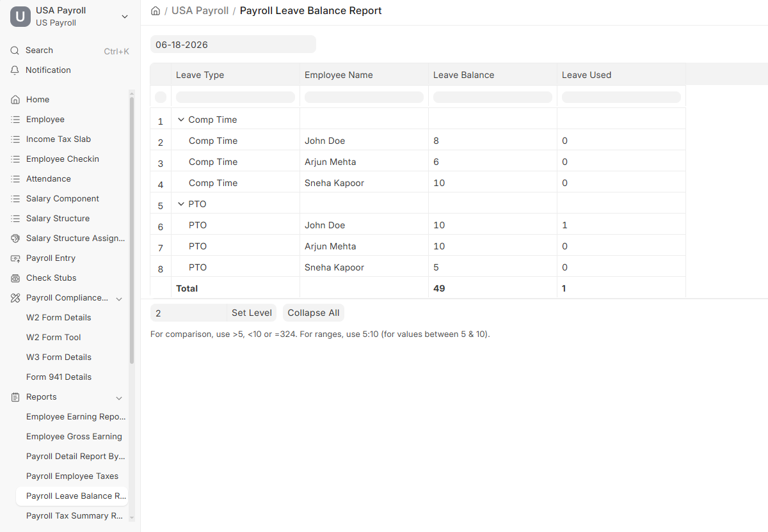Click the breadcrumb home icon
This screenshot has width=768, height=532.
(x=156, y=11)
